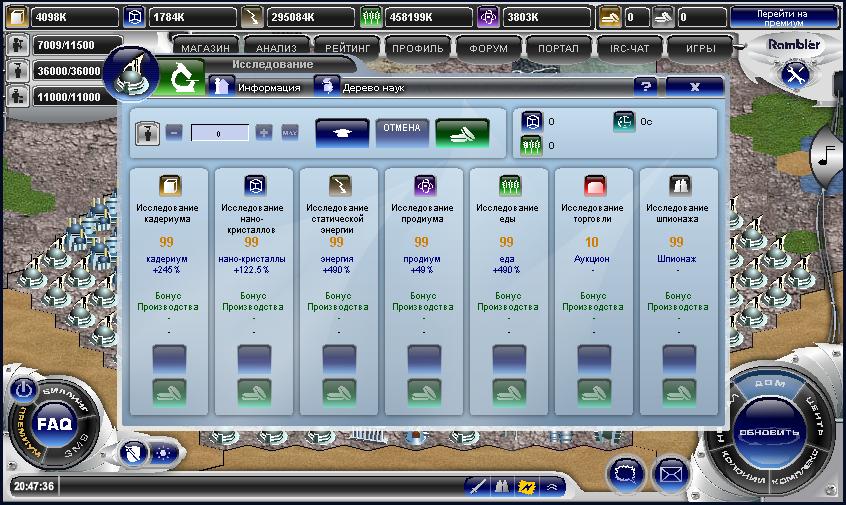846x505 pixels.
Task: Click the minus stepper for scientists
Action: pyautogui.click(x=174, y=133)
